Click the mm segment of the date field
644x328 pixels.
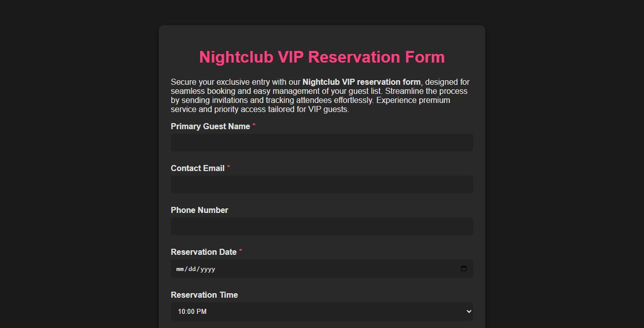180,269
